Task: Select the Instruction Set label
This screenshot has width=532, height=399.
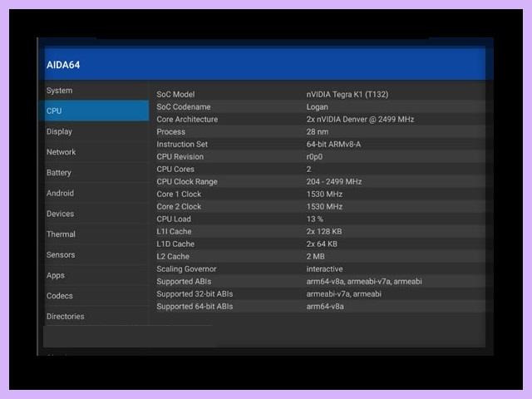Action: click(182, 145)
